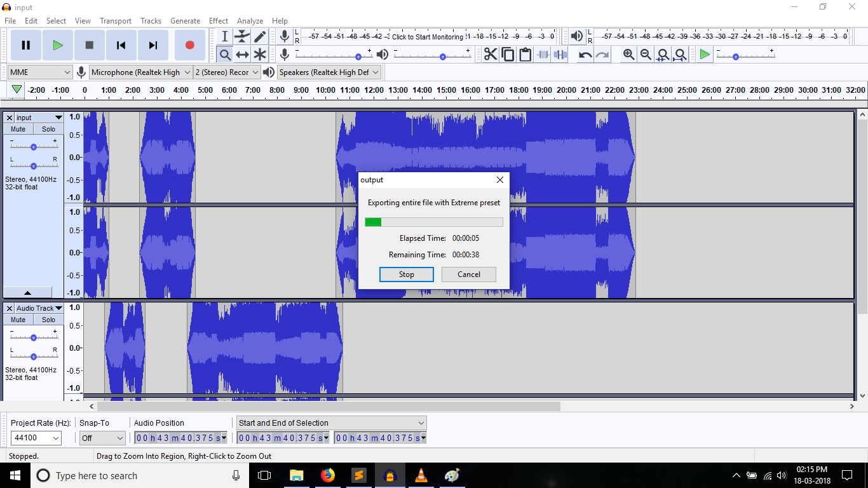Open the MME audio host dropdown
868x488 pixels.
(x=41, y=72)
